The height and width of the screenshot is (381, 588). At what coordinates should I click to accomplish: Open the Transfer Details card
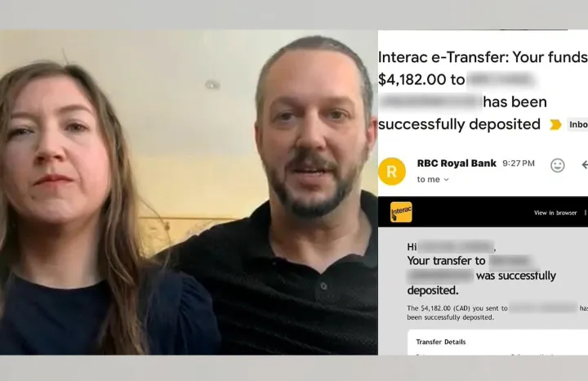[497, 343]
